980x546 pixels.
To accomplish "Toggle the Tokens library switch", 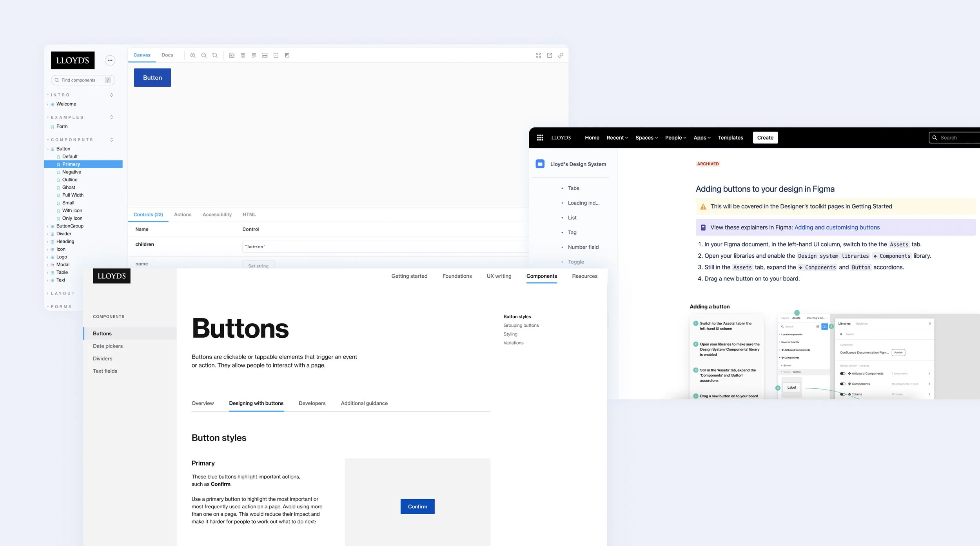I will (x=842, y=394).
